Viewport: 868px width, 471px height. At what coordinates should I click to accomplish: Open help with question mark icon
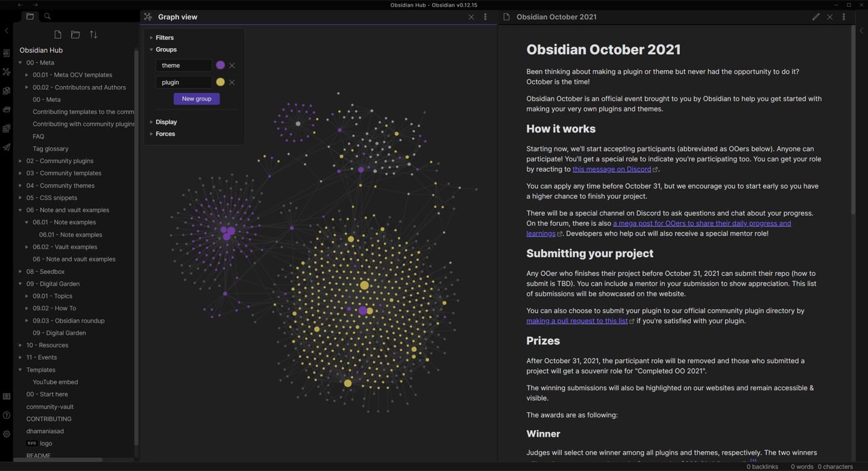coord(7,415)
